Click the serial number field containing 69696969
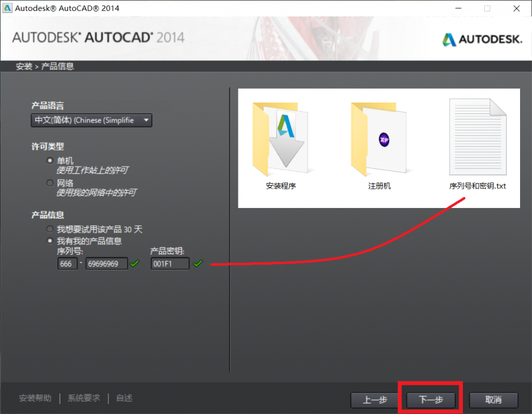The image size is (532, 414). [107, 264]
